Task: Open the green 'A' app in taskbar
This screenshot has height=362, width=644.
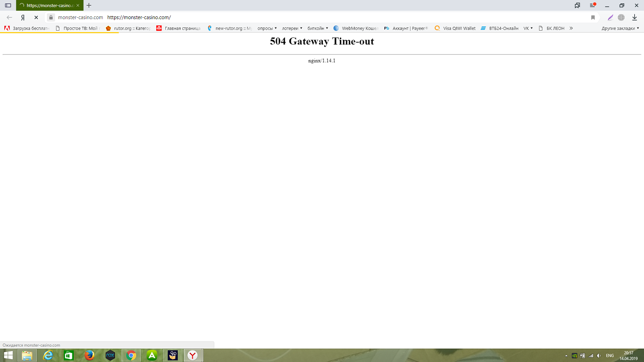Action: (x=152, y=355)
